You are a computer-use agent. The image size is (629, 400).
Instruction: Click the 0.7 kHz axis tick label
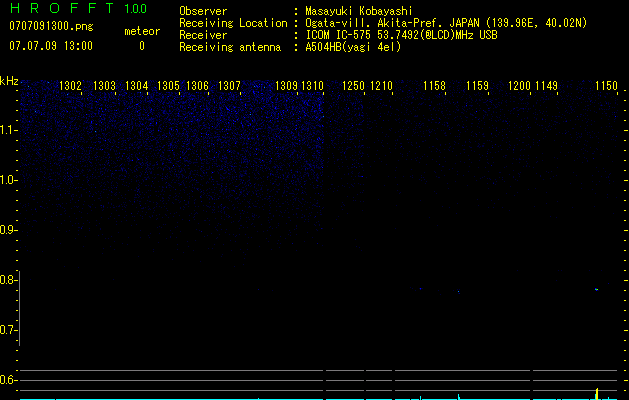click(x=8, y=330)
